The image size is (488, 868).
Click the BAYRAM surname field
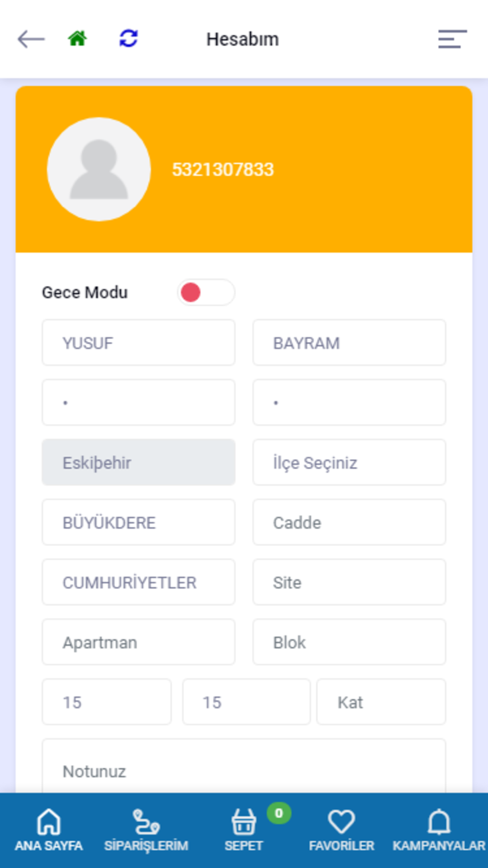point(349,343)
